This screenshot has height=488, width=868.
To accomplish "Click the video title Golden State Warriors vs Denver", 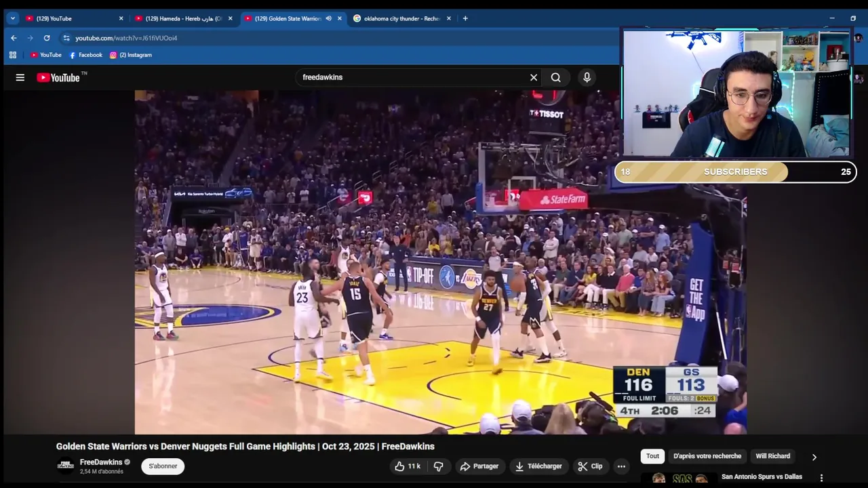I will (245, 447).
